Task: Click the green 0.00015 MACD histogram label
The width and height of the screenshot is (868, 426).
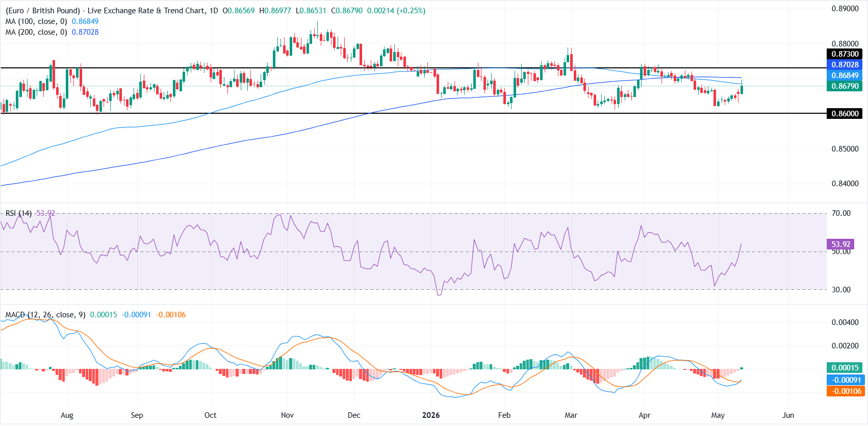Action: click(845, 368)
